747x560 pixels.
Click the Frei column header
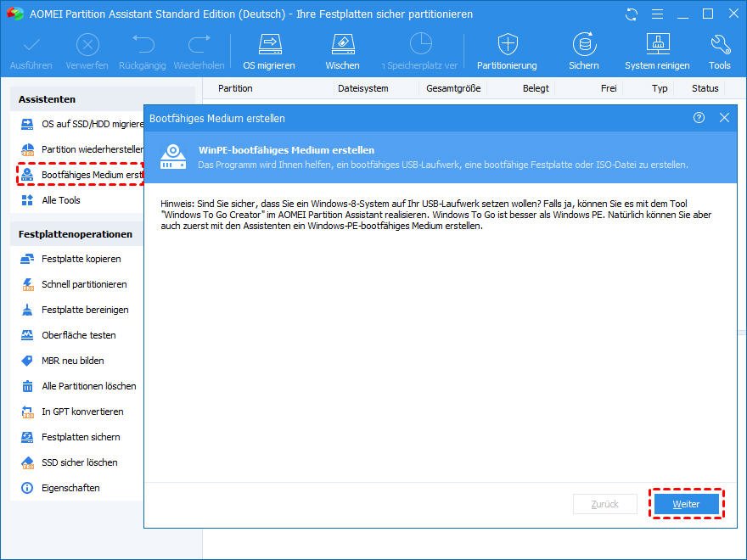609,88
